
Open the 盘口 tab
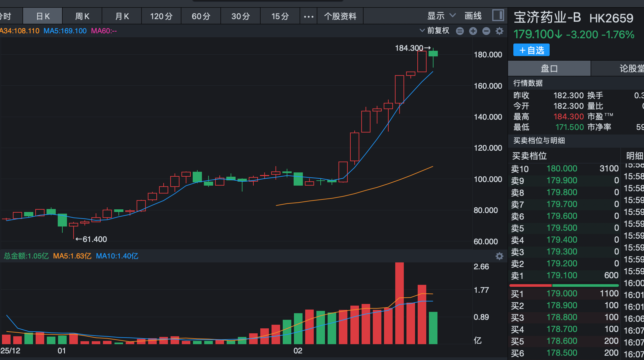549,69
